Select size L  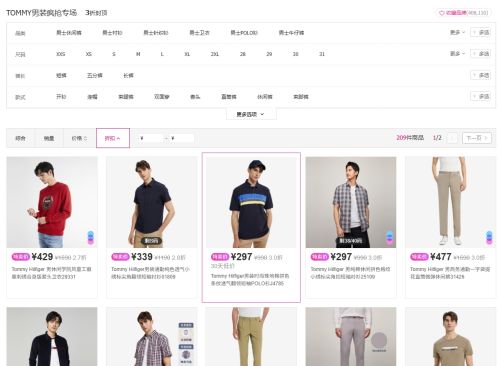tap(162, 54)
